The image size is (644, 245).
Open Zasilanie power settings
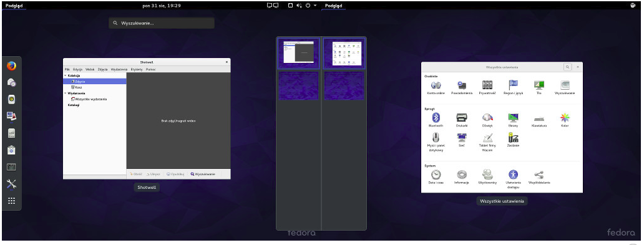click(514, 140)
